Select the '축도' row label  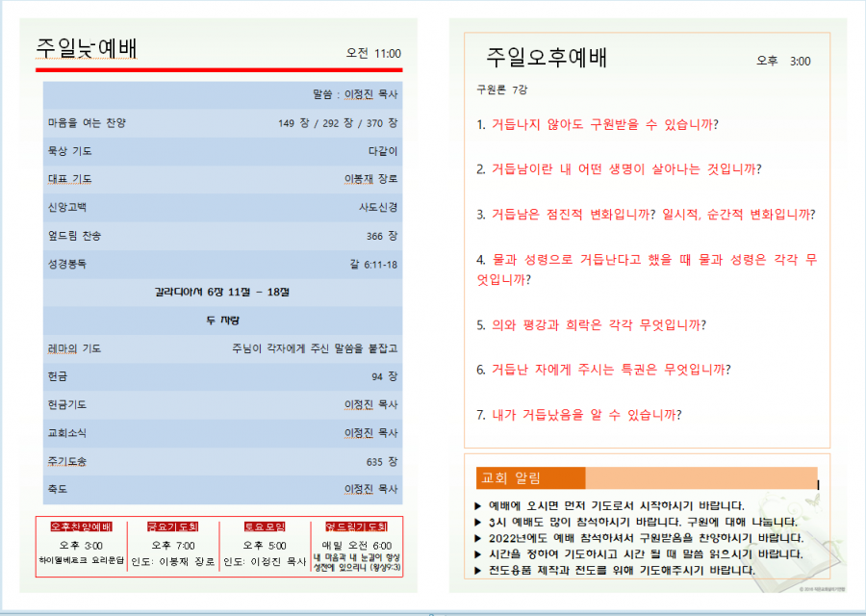(x=58, y=489)
